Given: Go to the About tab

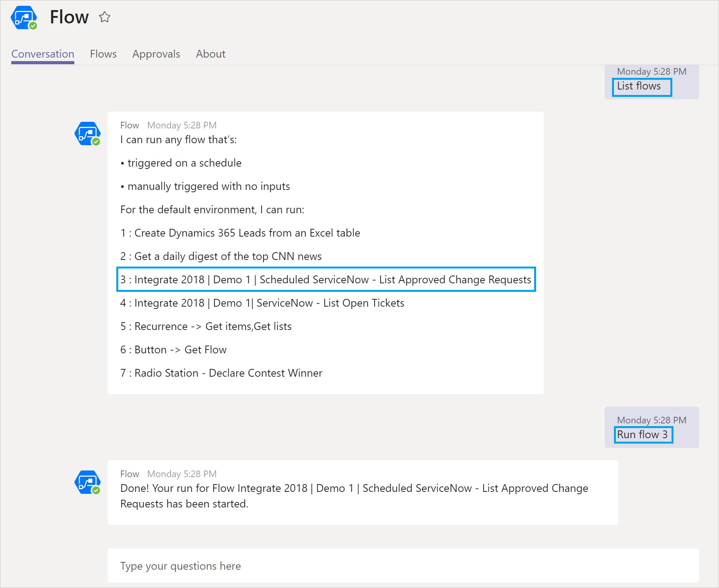Looking at the screenshot, I should point(210,54).
